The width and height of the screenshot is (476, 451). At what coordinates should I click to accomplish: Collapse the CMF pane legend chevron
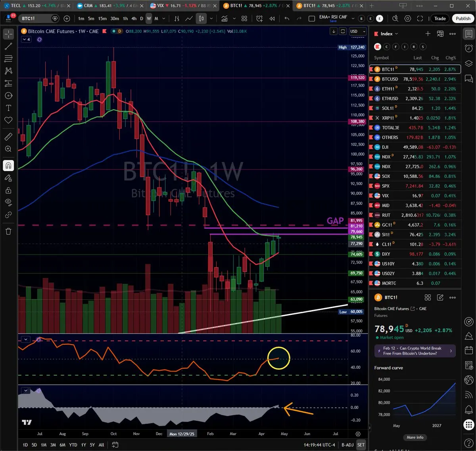(x=26, y=391)
